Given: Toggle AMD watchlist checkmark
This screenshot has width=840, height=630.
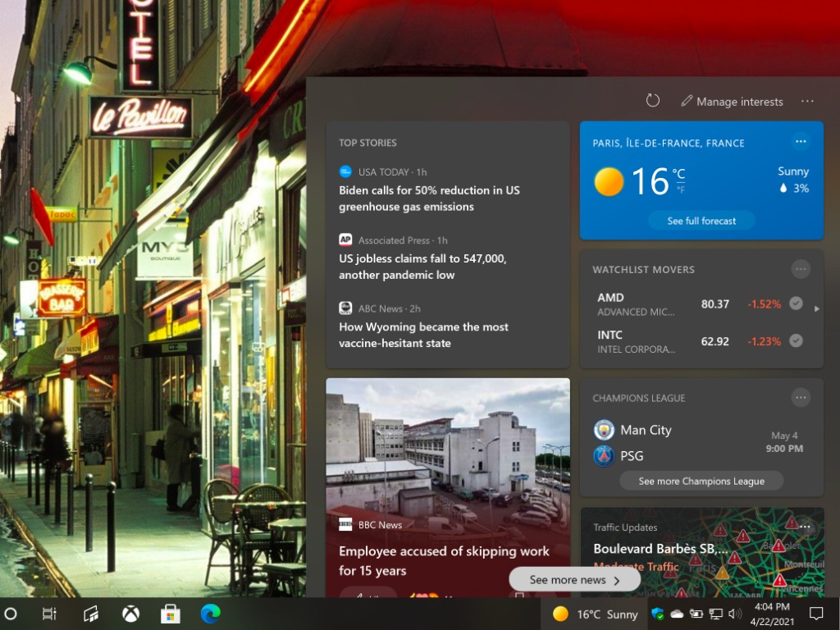Looking at the screenshot, I should coord(795,304).
